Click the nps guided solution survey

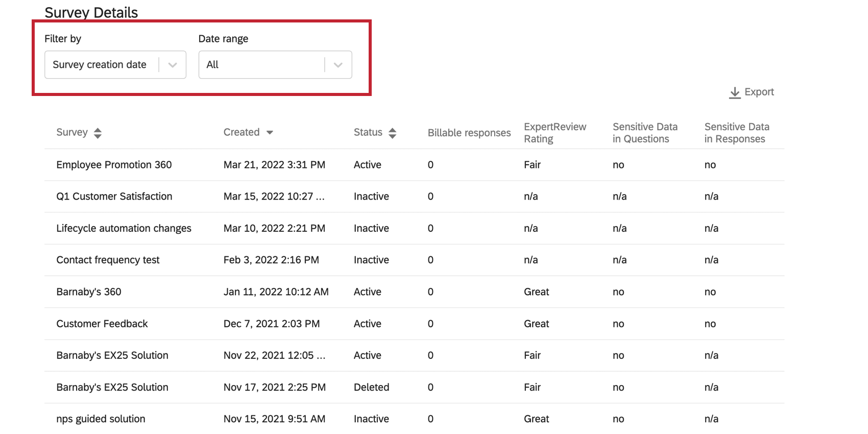pos(101,419)
